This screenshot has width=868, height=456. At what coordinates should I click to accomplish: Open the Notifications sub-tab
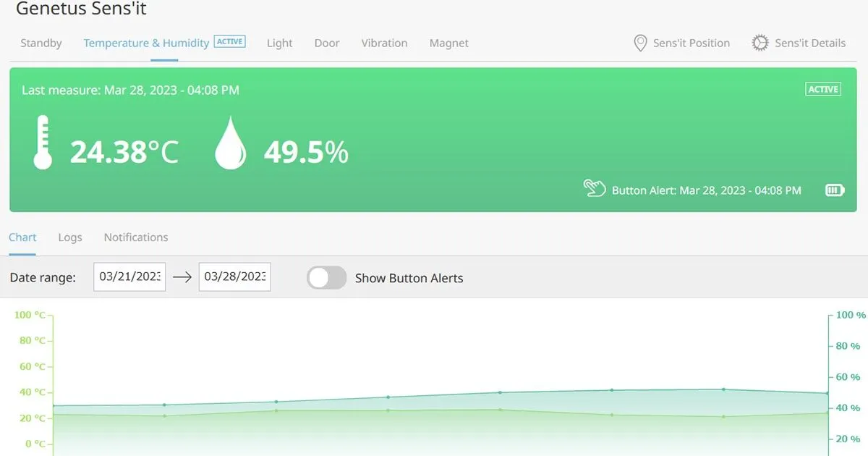pos(136,237)
